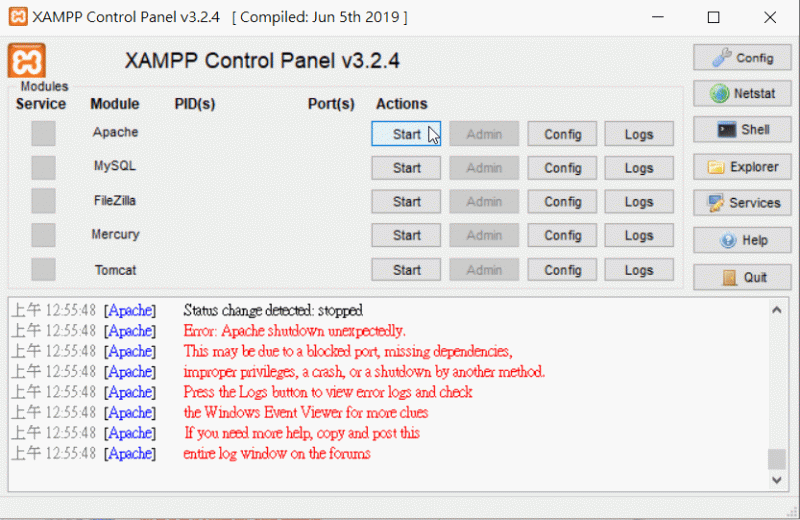Open Config with the wrench icon
Image resolution: width=800 pixels, height=520 pixels.
pos(742,58)
